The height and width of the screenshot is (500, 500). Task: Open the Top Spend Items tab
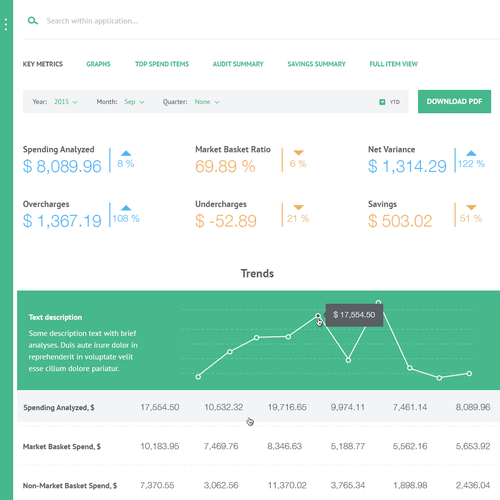coord(162,64)
